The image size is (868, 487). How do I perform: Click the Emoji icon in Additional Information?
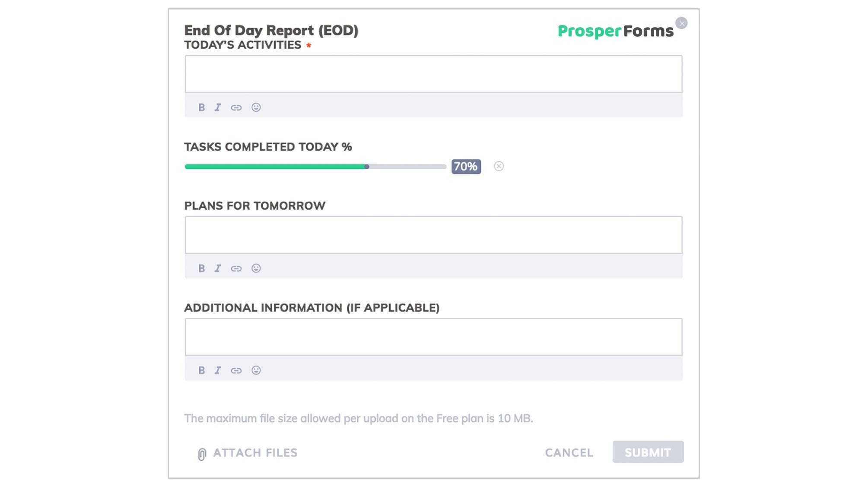click(256, 370)
